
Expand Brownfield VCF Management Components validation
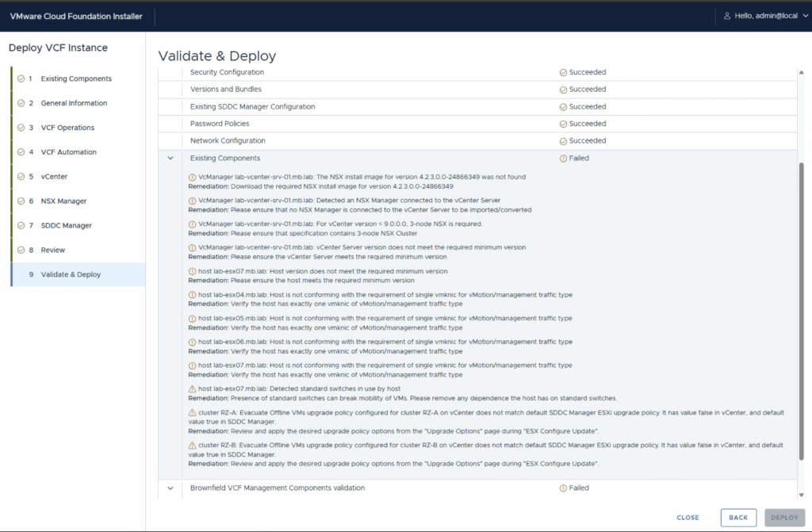point(170,488)
